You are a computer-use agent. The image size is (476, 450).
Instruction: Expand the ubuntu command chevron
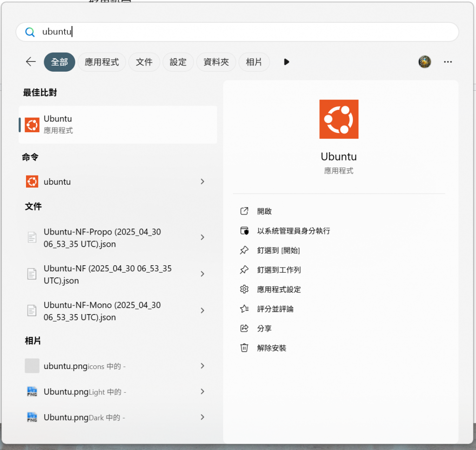(203, 181)
